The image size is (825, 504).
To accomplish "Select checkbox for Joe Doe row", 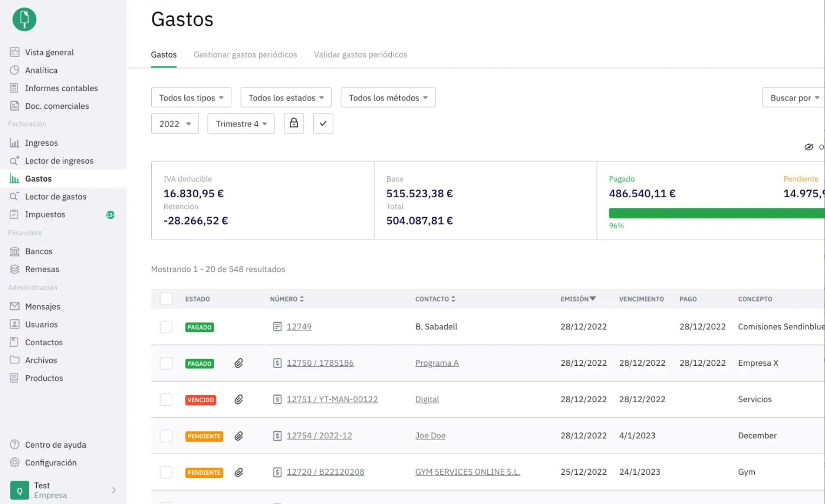I will click(x=166, y=436).
